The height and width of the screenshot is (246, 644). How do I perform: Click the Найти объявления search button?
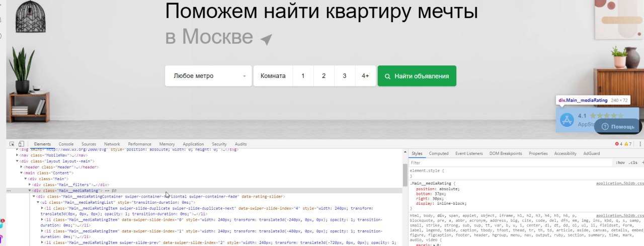tap(417, 76)
